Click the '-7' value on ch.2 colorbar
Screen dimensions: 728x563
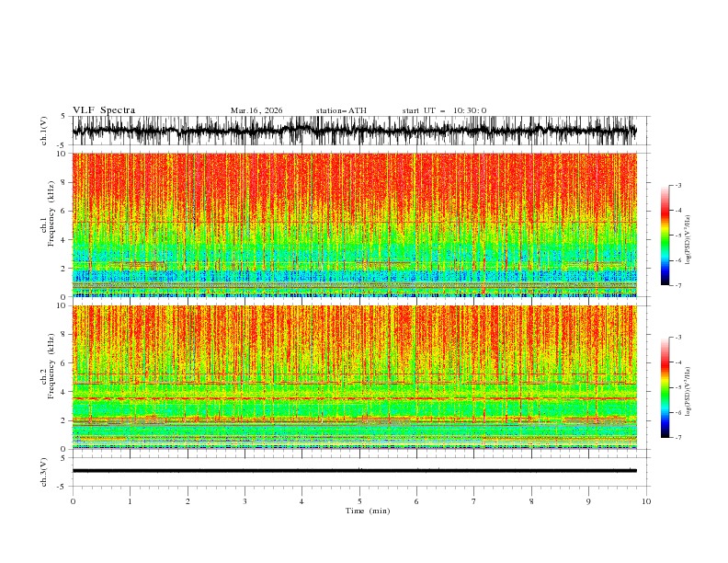[677, 437]
